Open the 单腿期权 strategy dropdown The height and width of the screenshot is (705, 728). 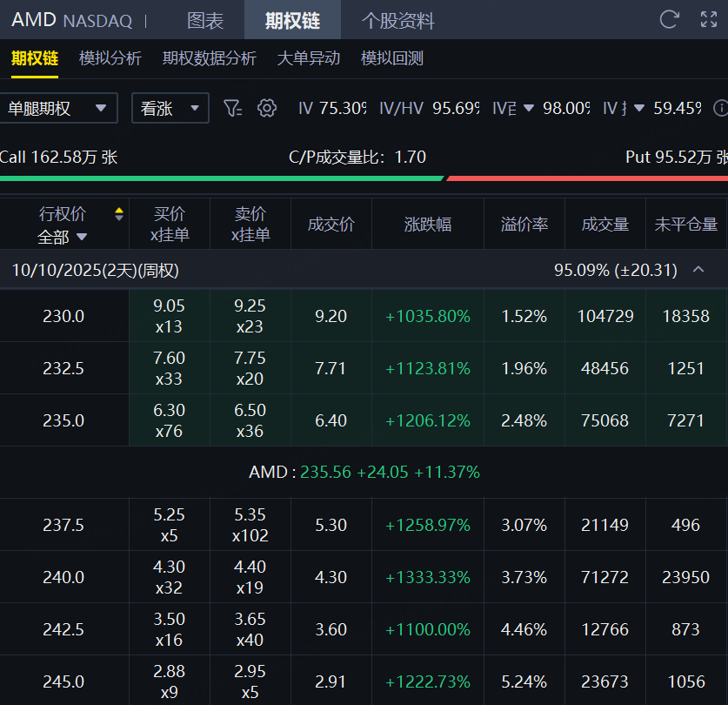pyautogui.click(x=58, y=108)
